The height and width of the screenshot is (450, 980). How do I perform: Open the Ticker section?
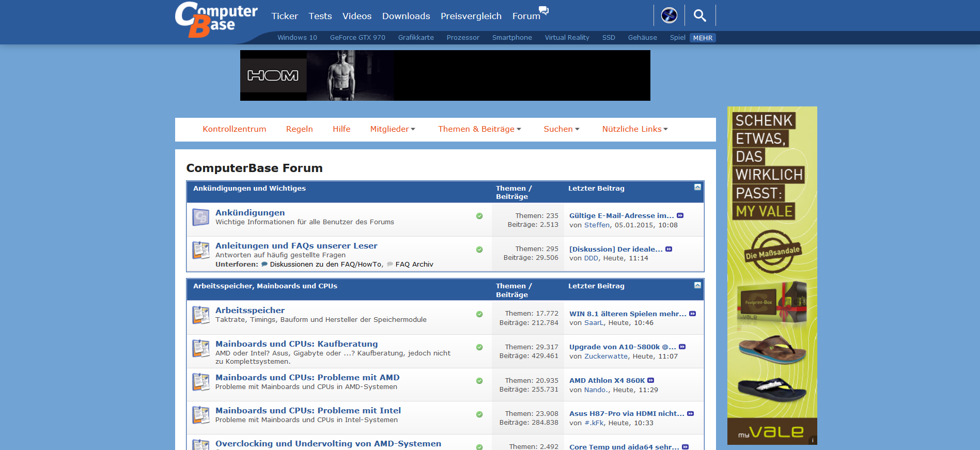(x=285, y=16)
